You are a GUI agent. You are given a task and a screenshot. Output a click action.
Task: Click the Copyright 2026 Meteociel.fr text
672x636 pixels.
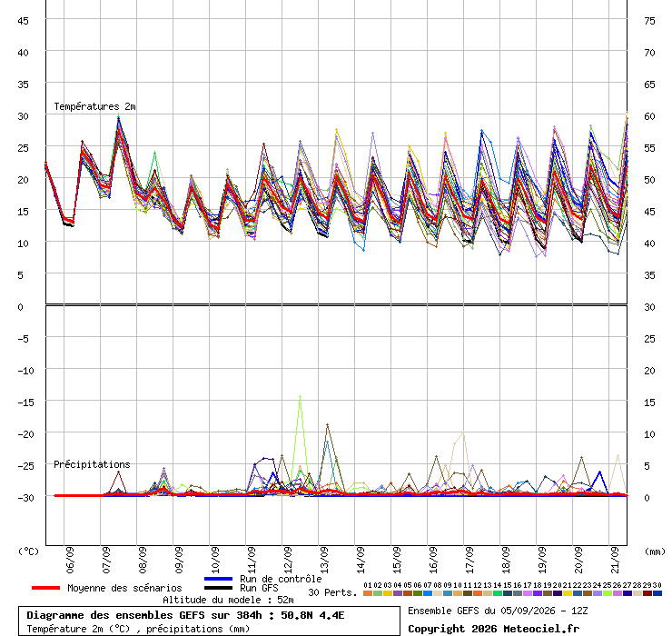tap(493, 629)
